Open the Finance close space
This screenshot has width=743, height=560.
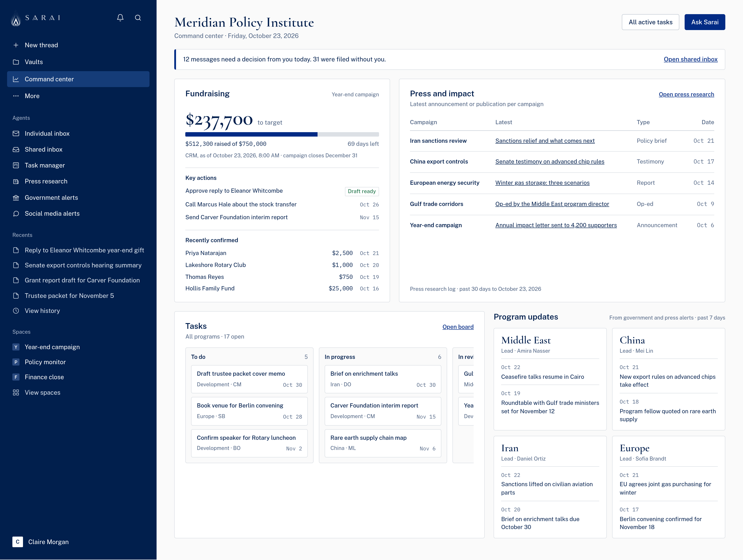click(x=44, y=377)
